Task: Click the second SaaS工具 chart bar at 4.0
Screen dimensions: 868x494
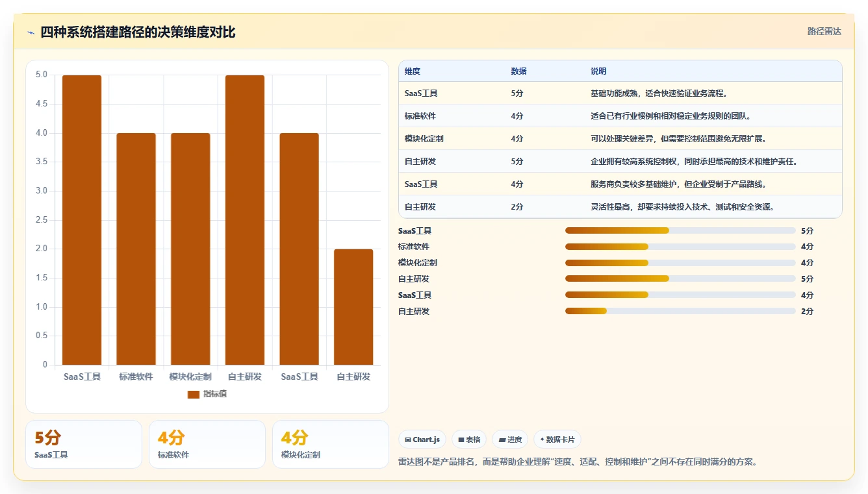Action: click(x=300, y=249)
